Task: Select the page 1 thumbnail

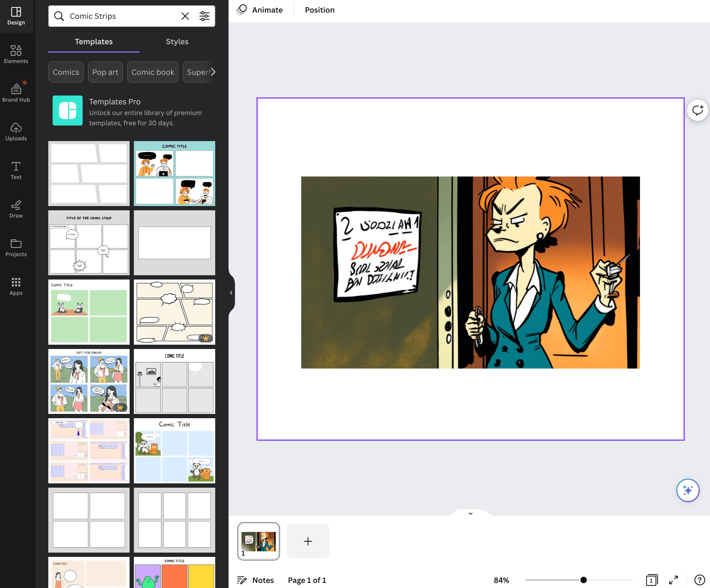Action: click(259, 541)
